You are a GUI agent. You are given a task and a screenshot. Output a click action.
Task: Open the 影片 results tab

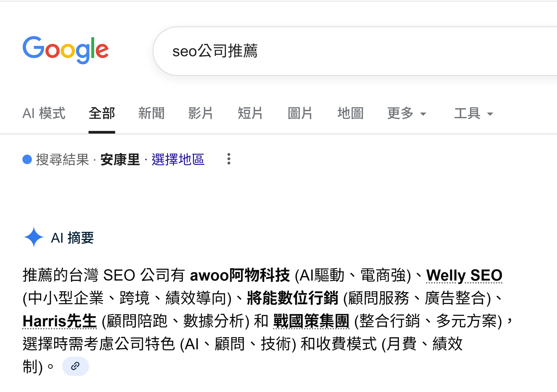201,114
